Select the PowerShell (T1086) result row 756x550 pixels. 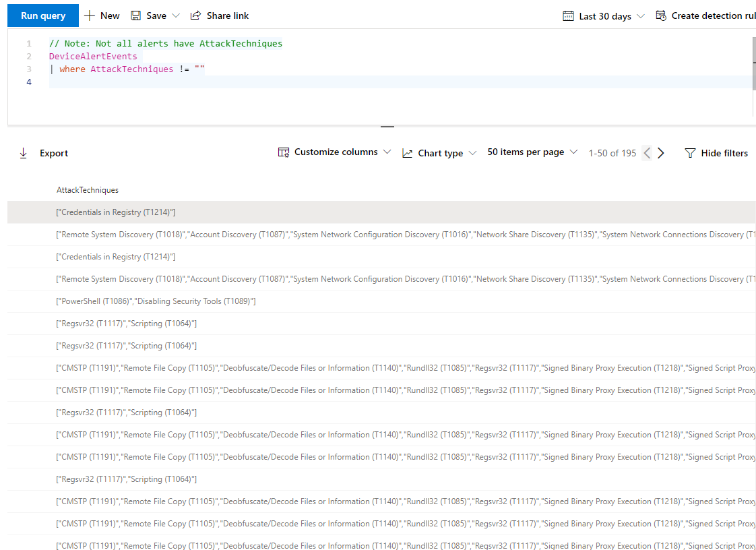pos(156,301)
